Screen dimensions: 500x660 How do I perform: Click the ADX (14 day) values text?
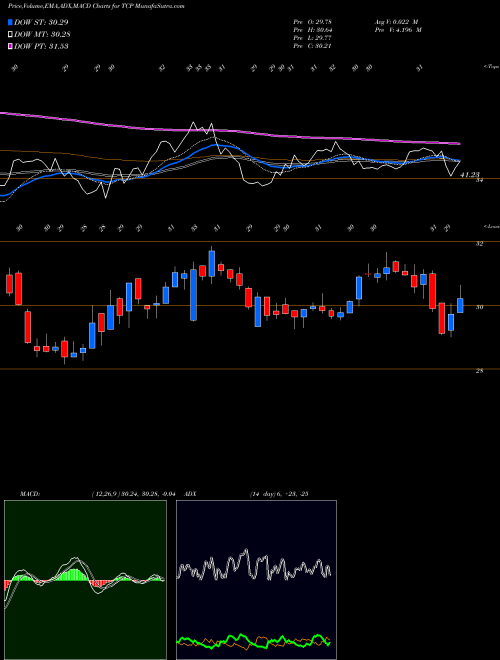(x=279, y=494)
